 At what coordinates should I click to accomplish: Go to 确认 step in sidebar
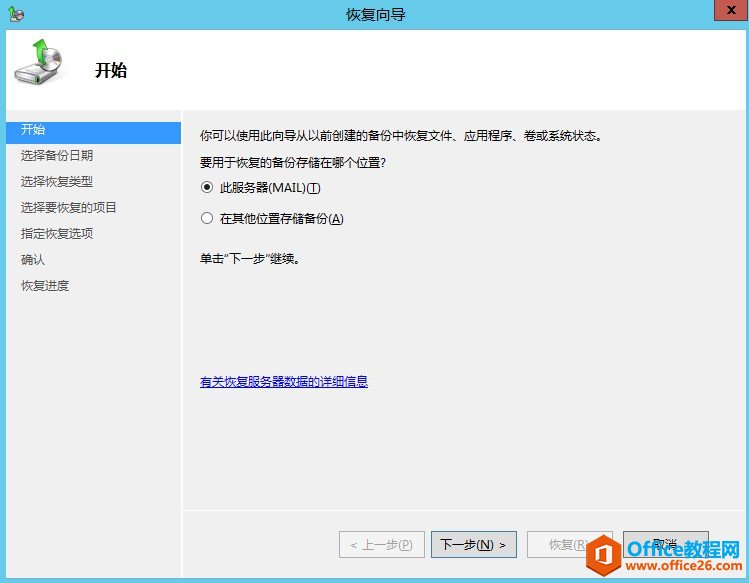(33, 259)
